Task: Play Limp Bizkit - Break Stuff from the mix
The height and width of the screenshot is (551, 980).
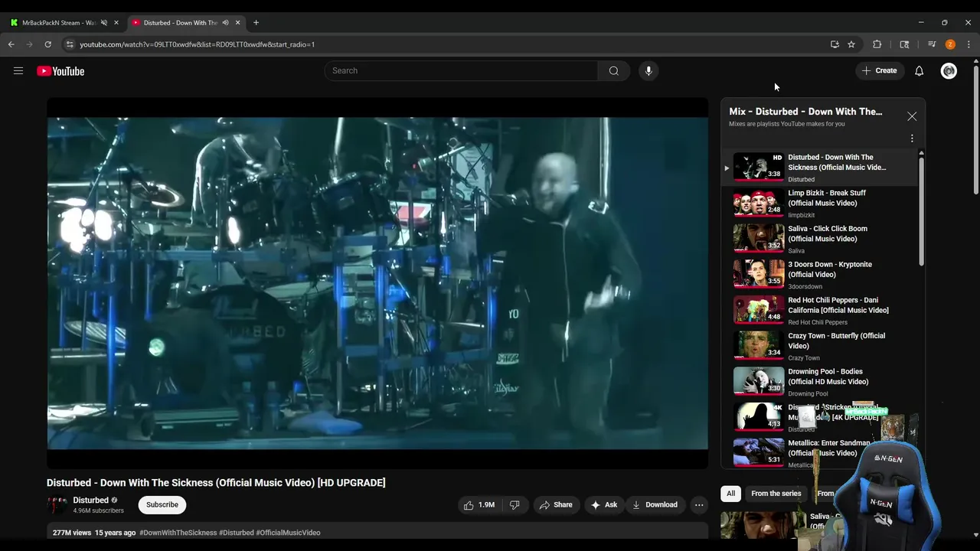Action: pos(820,203)
